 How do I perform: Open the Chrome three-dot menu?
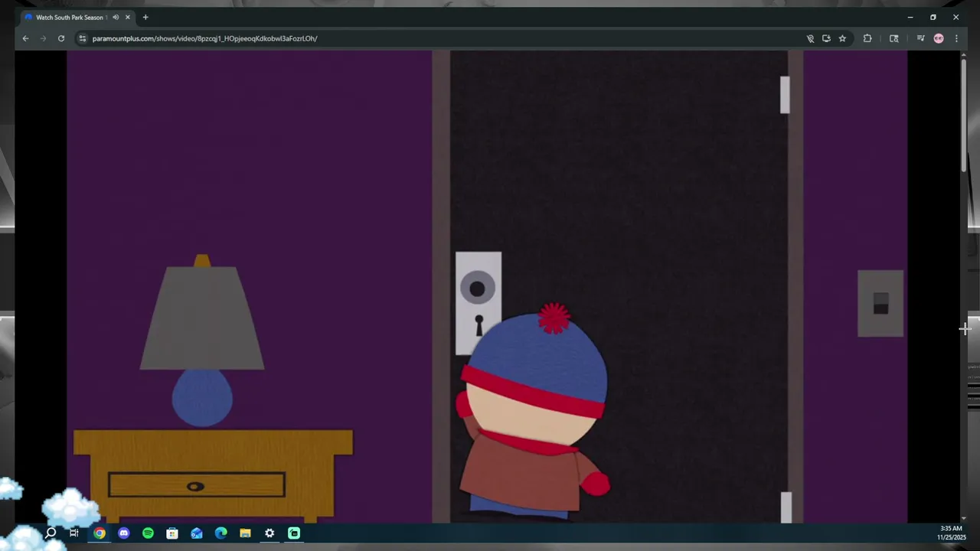click(956, 38)
